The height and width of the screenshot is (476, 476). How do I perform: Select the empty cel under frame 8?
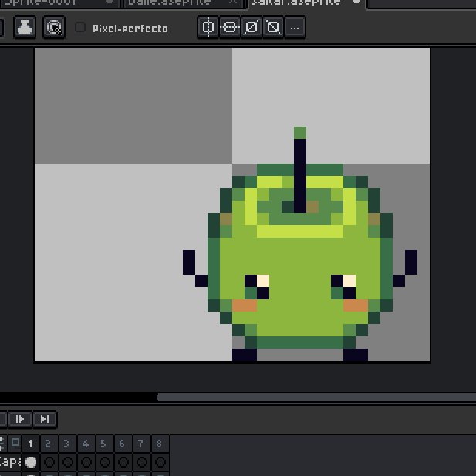point(160,462)
